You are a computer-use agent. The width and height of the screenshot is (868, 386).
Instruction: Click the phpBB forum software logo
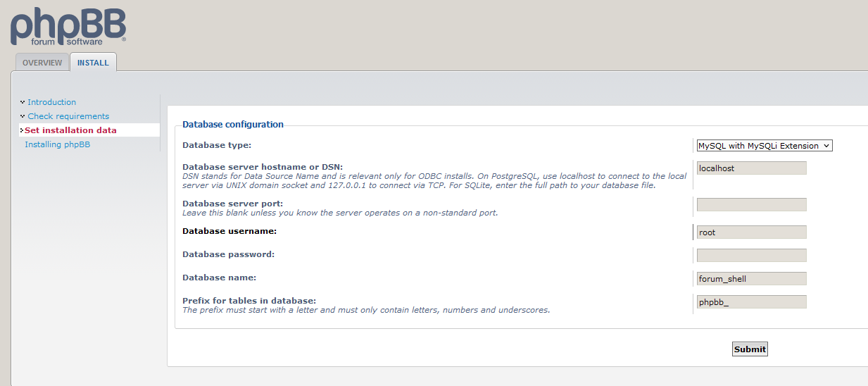tap(68, 25)
